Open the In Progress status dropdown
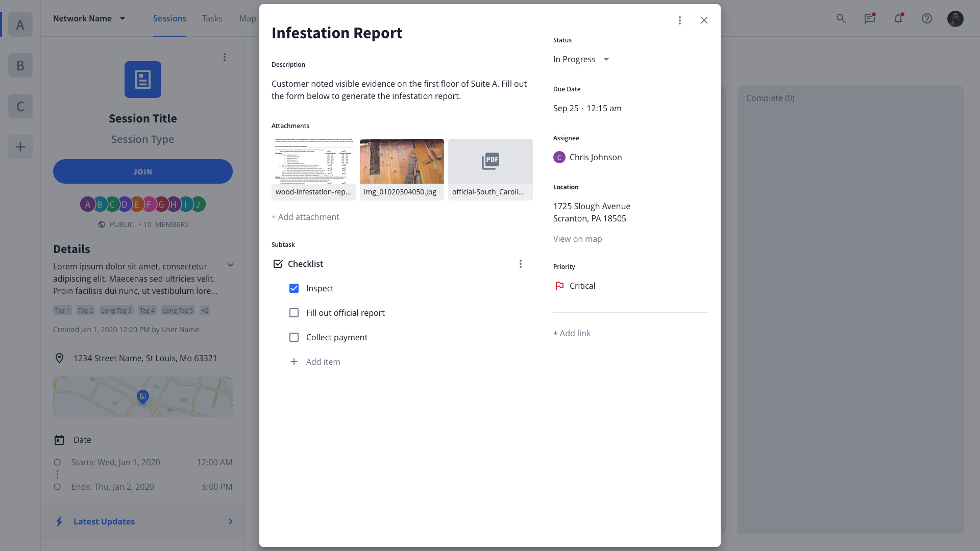 pos(581,59)
